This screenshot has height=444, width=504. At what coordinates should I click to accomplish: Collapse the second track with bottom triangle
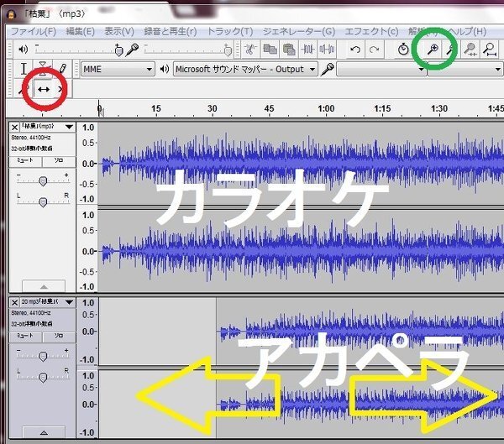pos(44,432)
